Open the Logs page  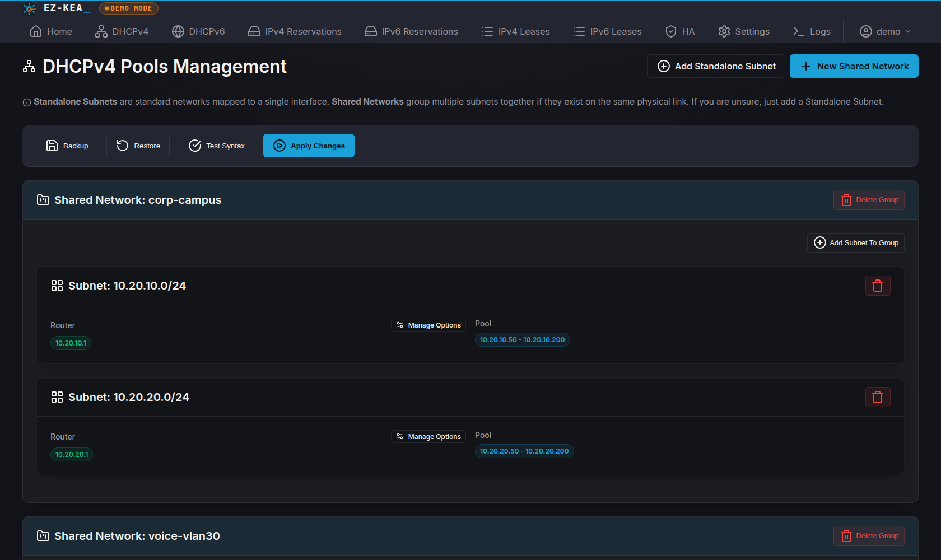click(x=812, y=31)
